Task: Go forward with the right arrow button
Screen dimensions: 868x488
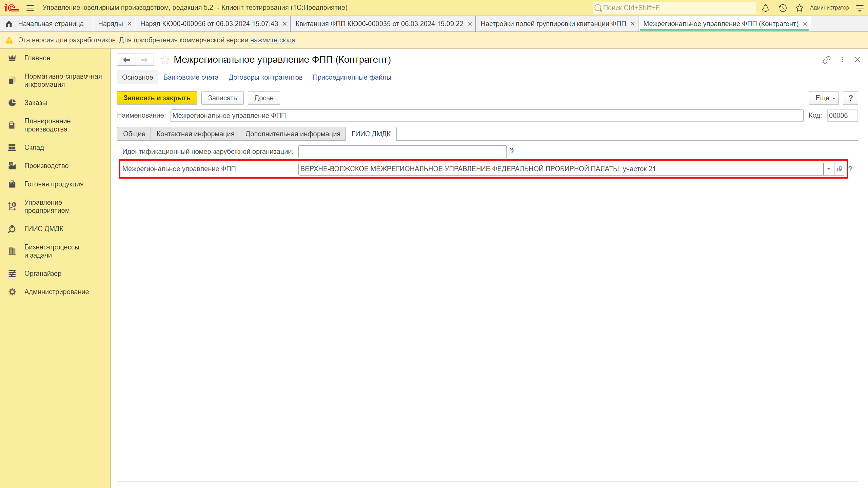Action: (144, 60)
